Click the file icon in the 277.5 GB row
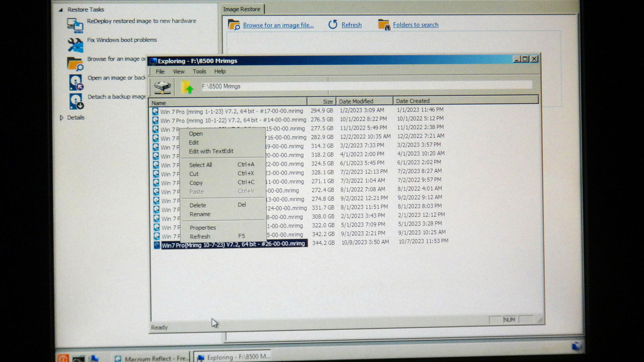 click(155, 129)
